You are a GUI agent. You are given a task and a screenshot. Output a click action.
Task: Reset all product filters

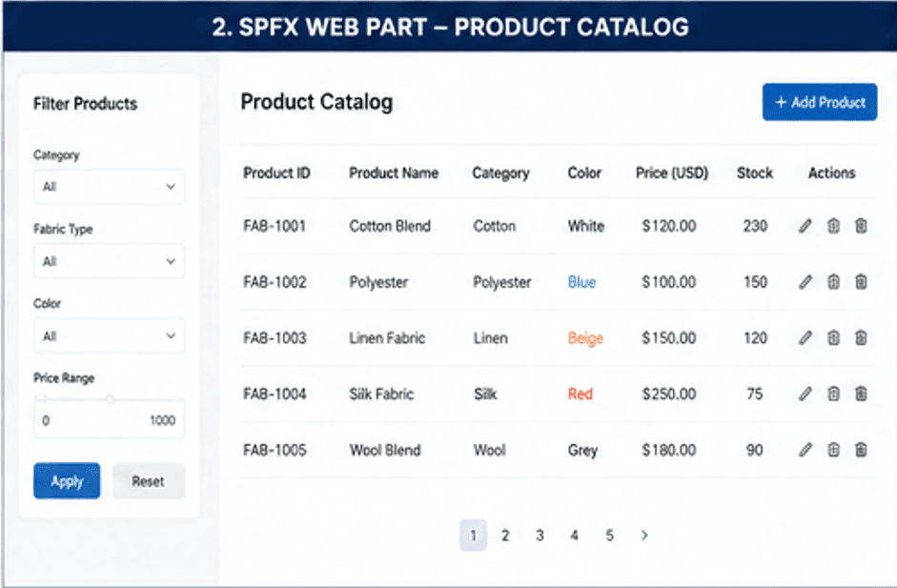click(x=149, y=481)
